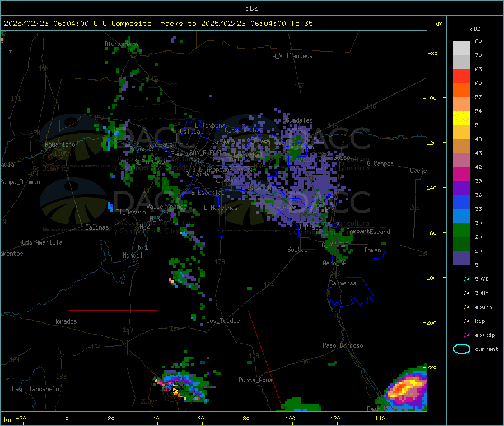The image size is (504, 426).
Task: Click the '-80' km tick on right axis
Action: tap(433, 53)
